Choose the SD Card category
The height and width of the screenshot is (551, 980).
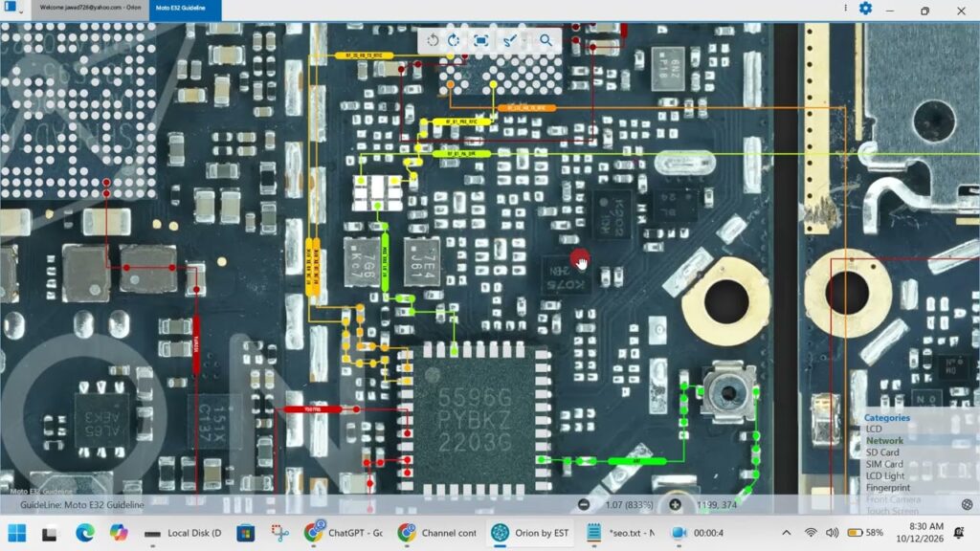[x=881, y=452]
